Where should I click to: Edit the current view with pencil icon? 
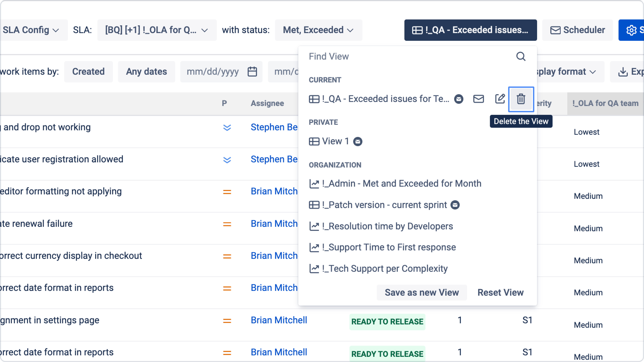click(500, 99)
